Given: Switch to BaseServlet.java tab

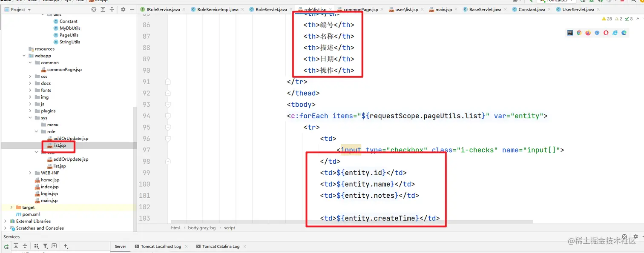Looking at the screenshot, I should click(x=485, y=9).
